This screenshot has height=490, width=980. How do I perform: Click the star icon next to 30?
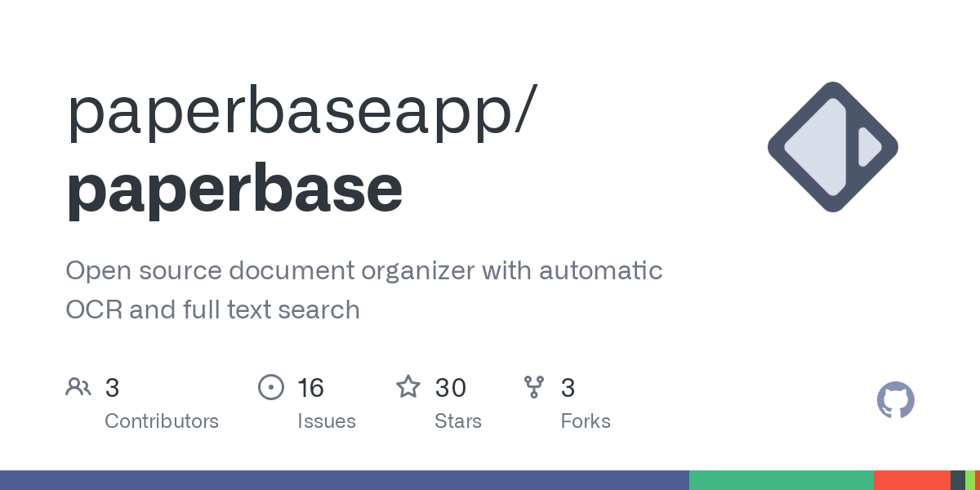tap(408, 387)
